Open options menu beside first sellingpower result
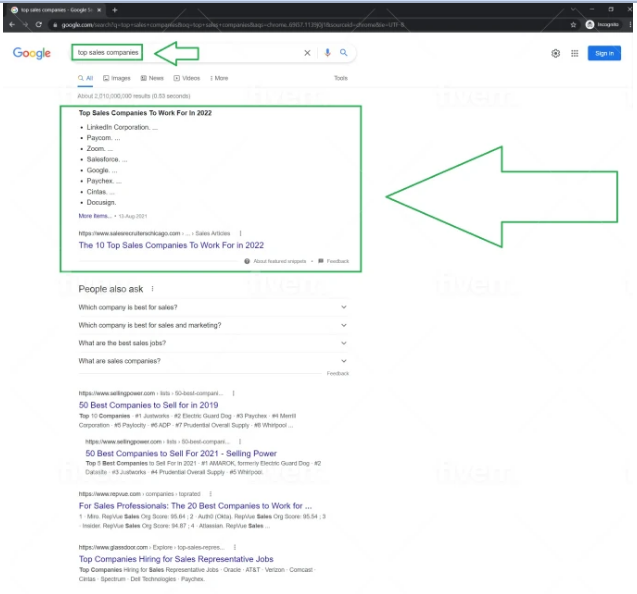Image resolution: width=637 pixels, height=594 pixels. click(x=234, y=393)
